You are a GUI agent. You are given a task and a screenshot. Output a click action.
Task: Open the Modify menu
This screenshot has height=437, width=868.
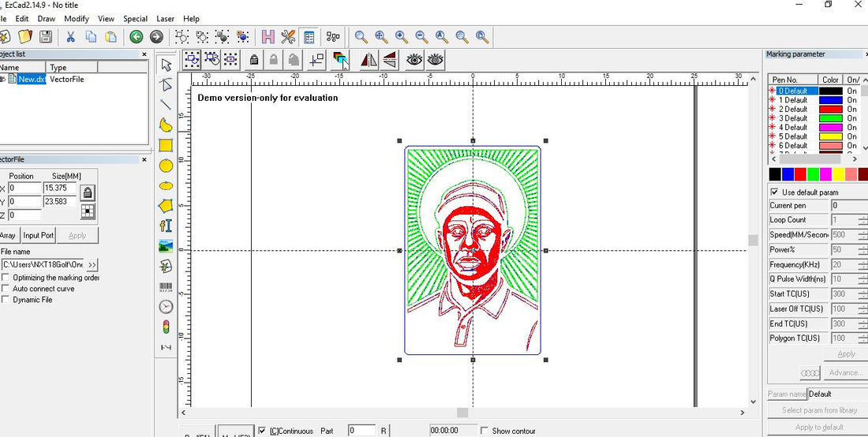pyautogui.click(x=77, y=18)
